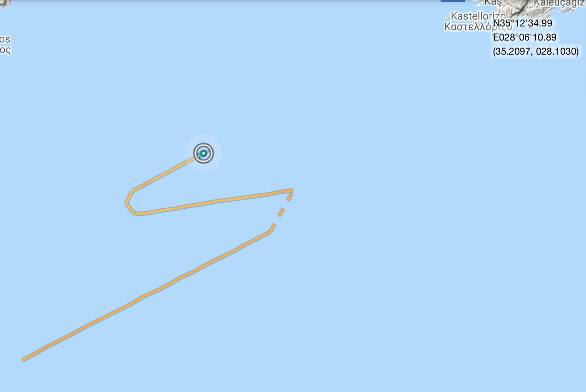The image size is (586, 392).
Task: Click the N35°12'34.99 latitude readout
Action: click(x=523, y=23)
